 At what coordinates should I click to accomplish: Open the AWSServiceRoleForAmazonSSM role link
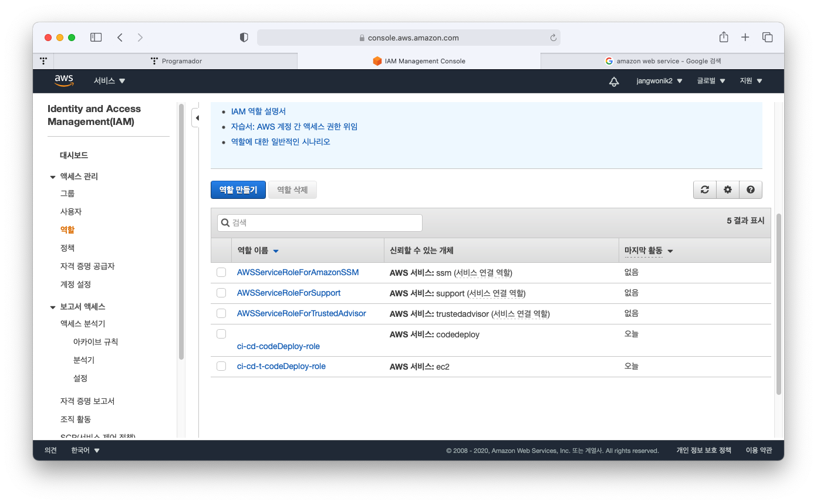pos(298,272)
